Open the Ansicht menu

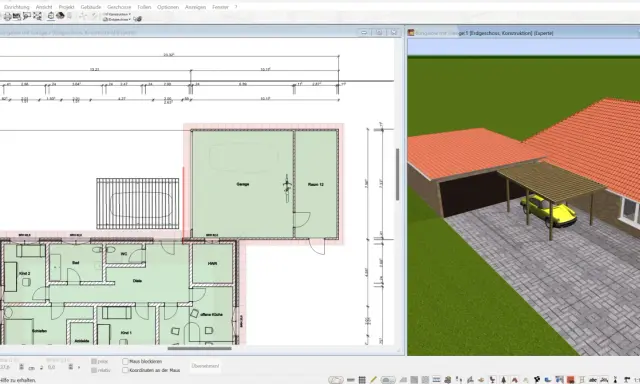[44, 7]
